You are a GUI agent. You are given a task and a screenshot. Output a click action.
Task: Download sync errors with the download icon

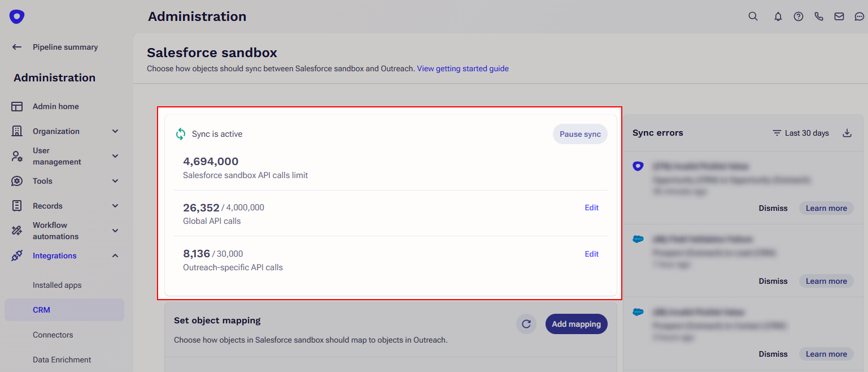(847, 133)
